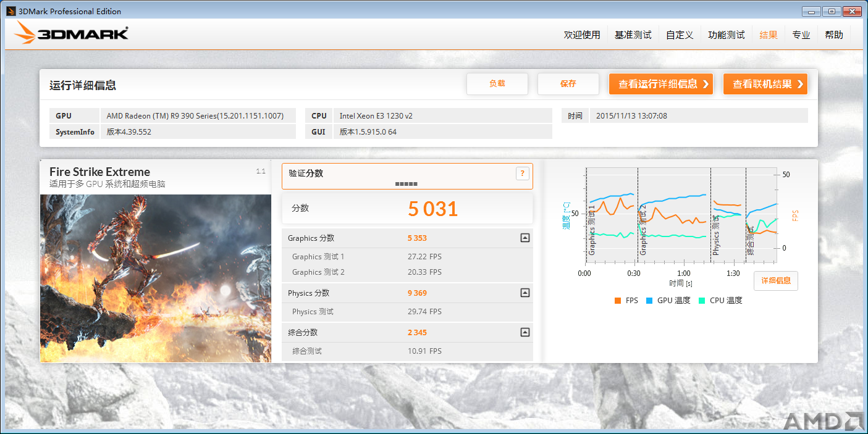Open the 功能测试 tab
This screenshot has width=868, height=434.
727,35
